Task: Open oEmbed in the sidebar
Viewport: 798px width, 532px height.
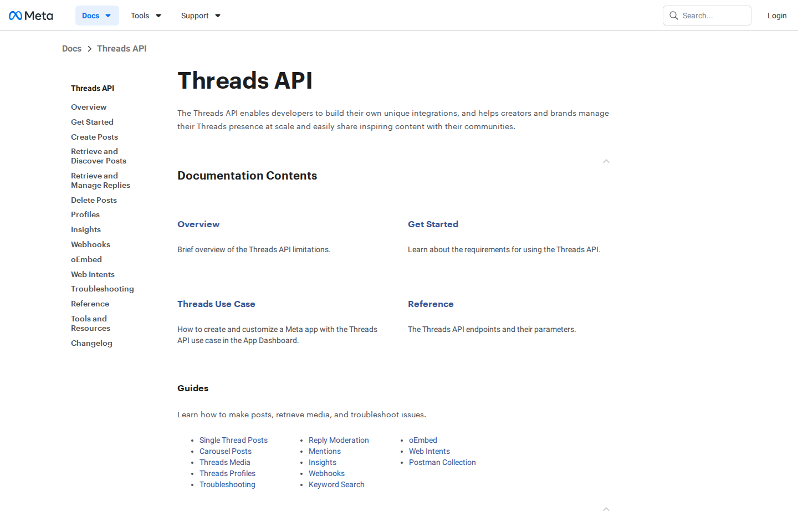Action: point(86,259)
